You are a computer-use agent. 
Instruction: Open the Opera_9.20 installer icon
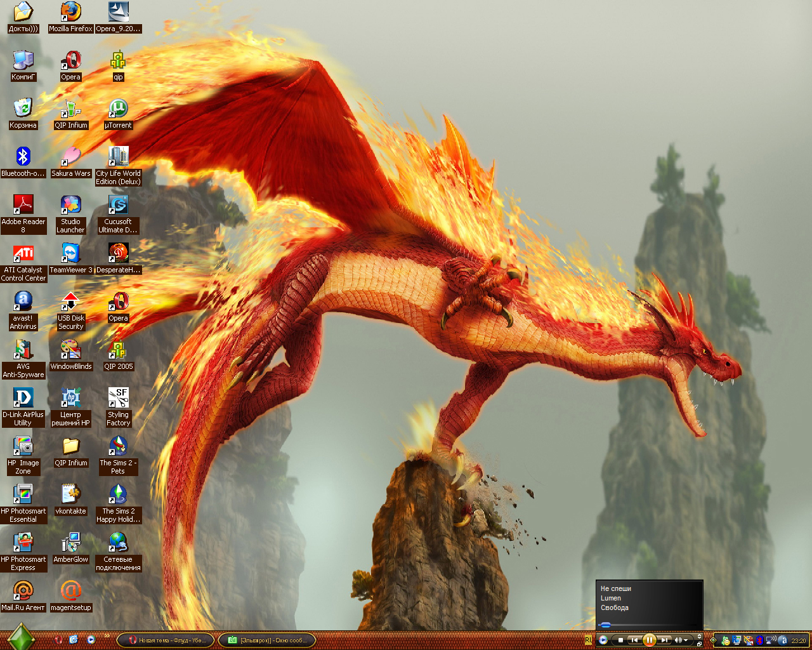119,17
